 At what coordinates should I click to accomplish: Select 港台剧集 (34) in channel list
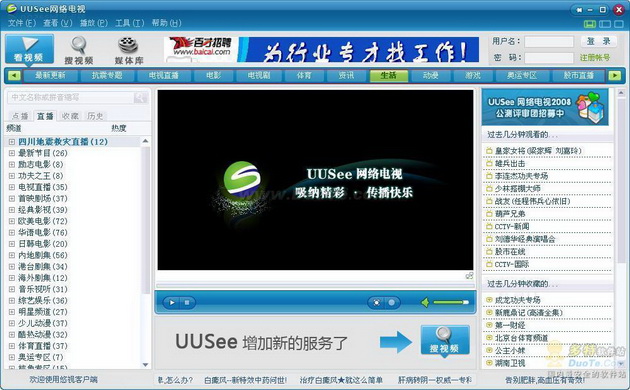[43, 266]
